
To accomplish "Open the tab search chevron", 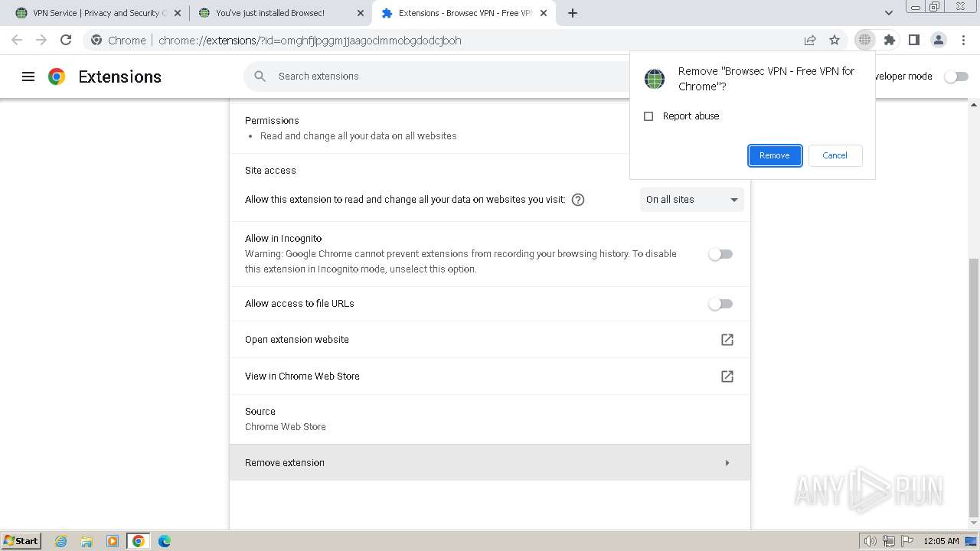I will pos(889,13).
